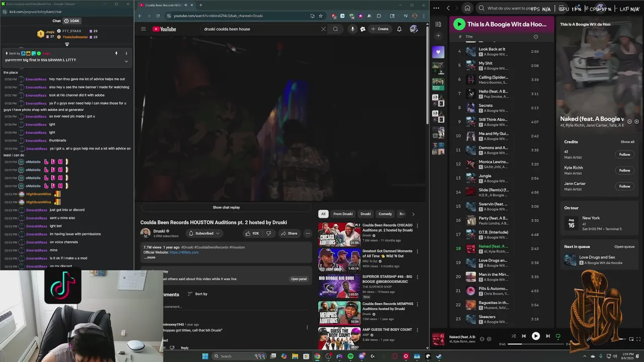The height and width of the screenshot is (362, 644).
Task: Open the YouTube account avatar menu
Action: click(414, 29)
